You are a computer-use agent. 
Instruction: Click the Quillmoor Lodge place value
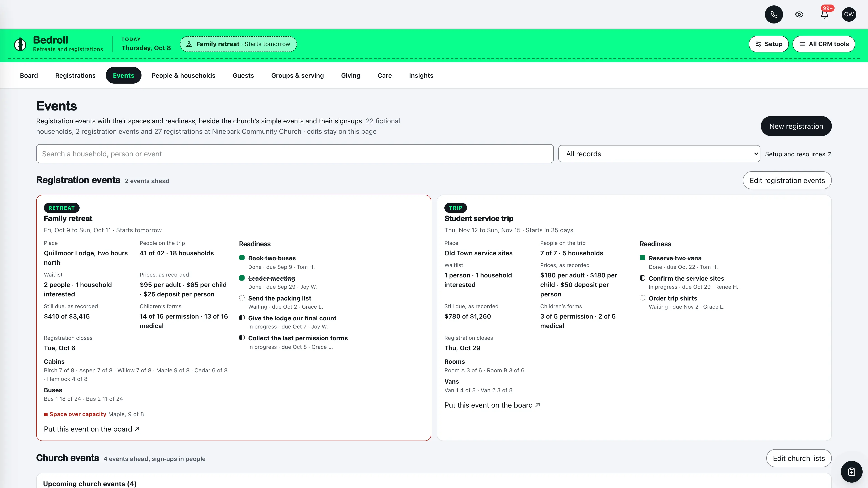point(86,258)
